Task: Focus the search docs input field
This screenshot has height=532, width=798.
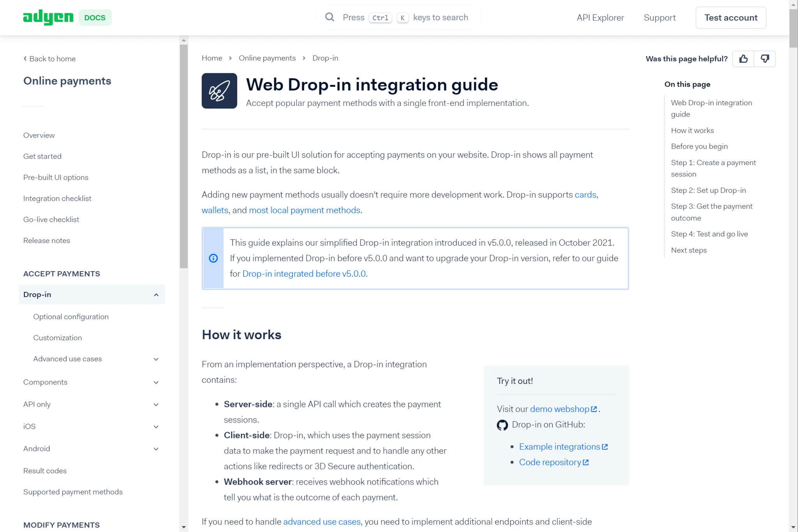Action: (405, 18)
